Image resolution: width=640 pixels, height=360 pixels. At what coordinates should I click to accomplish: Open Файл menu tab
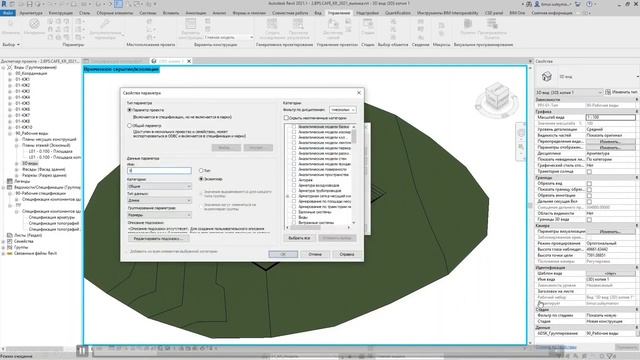coord(8,13)
